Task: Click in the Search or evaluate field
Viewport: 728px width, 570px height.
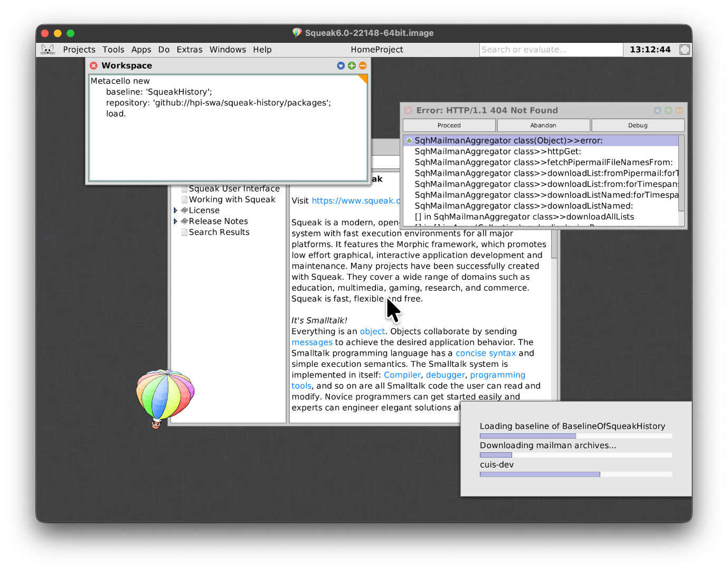Action: [551, 50]
